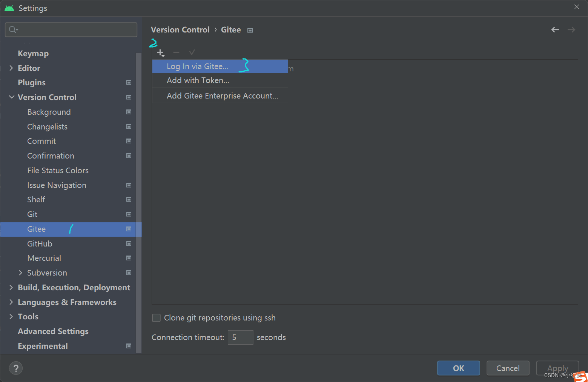Click the project icon on Git row

(129, 214)
